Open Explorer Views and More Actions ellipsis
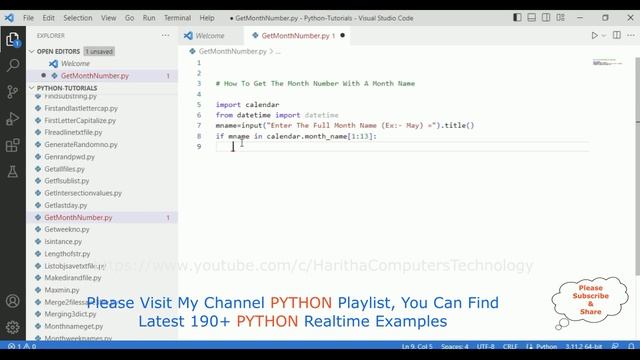The image size is (640, 360). [x=165, y=36]
